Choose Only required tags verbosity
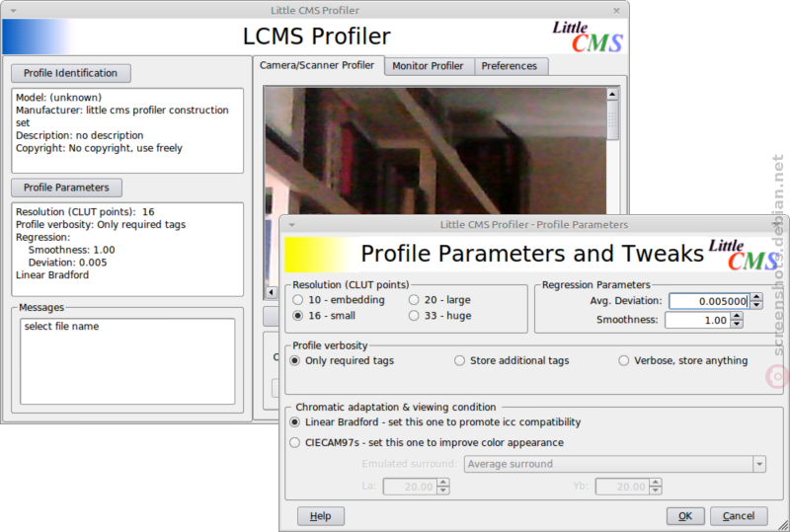Screen dimensions: 790x532 click(x=342, y=360)
